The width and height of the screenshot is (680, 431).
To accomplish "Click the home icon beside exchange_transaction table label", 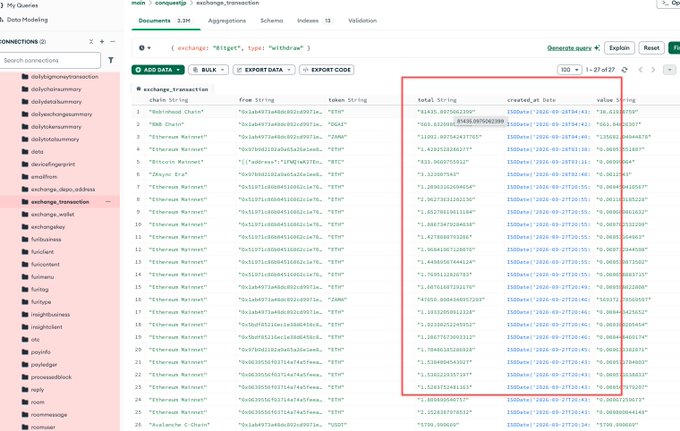I will [x=139, y=89].
